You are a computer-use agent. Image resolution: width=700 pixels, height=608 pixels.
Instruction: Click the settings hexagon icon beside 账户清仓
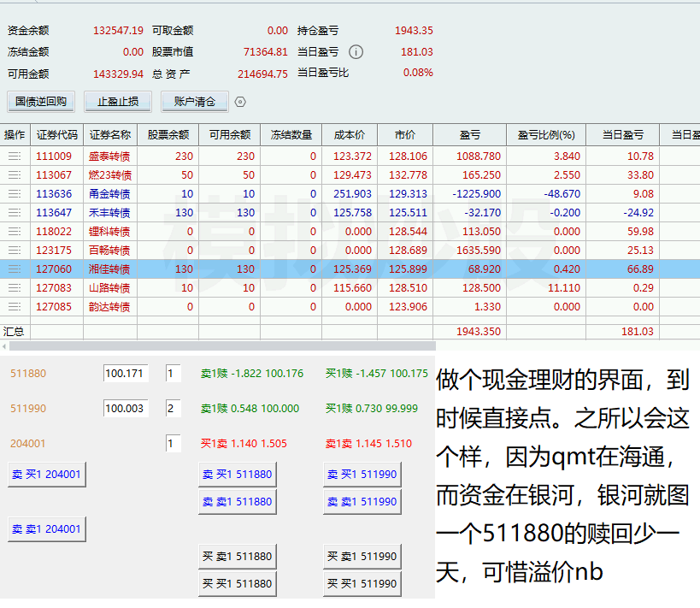coord(240,102)
